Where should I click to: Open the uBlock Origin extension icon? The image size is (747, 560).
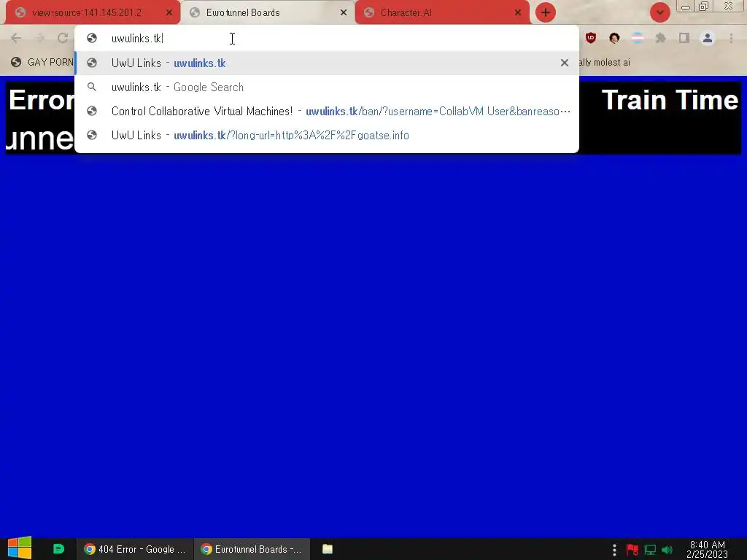click(591, 38)
